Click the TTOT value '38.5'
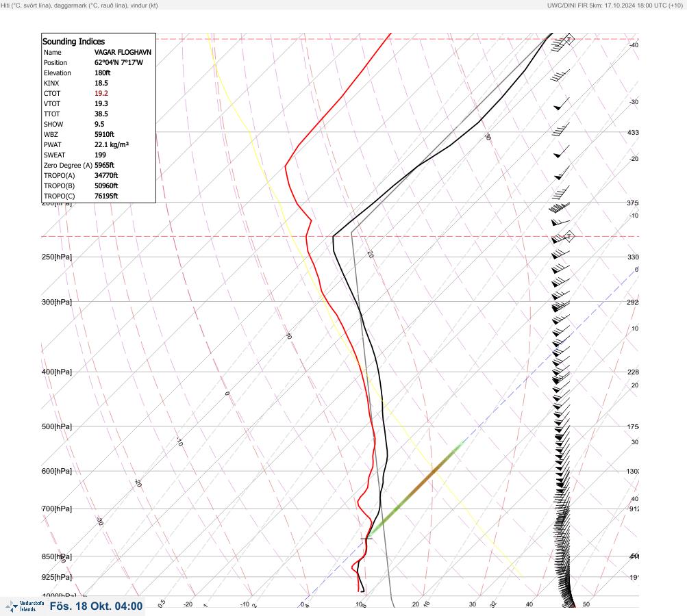 coord(101,114)
